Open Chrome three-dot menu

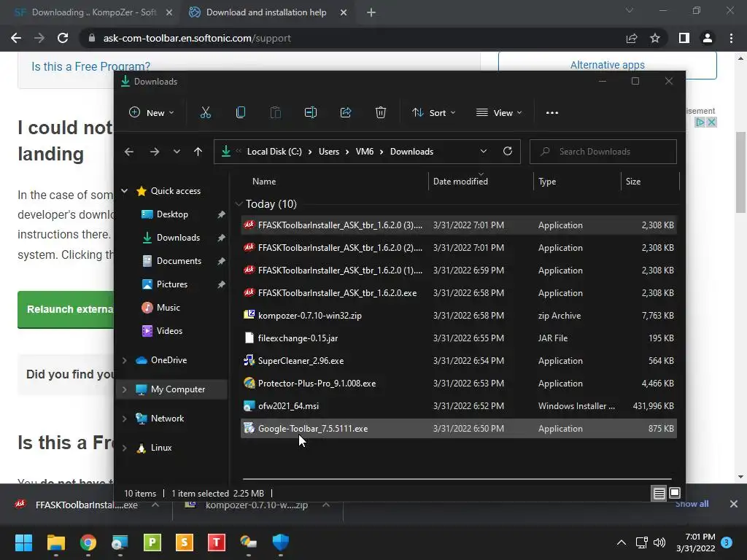pos(731,38)
